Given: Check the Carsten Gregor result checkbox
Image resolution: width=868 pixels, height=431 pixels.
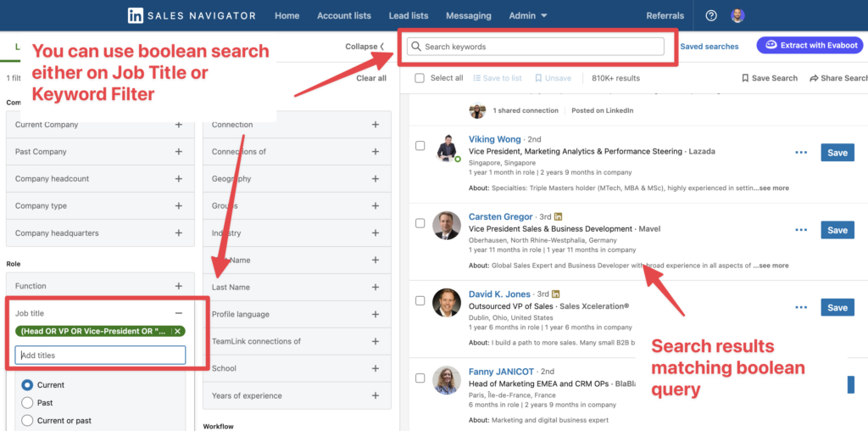Looking at the screenshot, I should (x=420, y=223).
